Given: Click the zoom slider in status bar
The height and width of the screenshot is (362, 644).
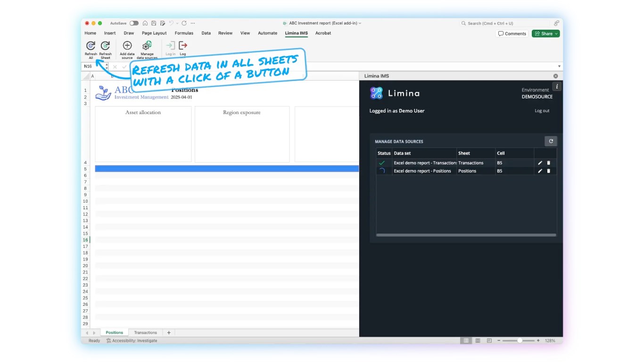Looking at the screenshot, I should point(518,340).
